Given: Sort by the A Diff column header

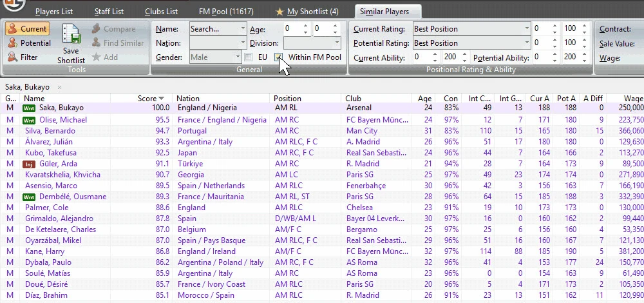Looking at the screenshot, I should click(592, 99).
